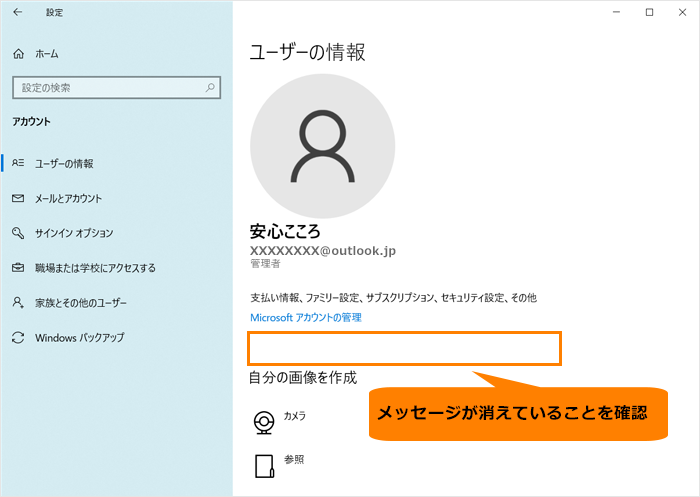Click the XXXXXXXX@outlook.jp email text
This screenshot has width=700, height=497.
pos(323,251)
